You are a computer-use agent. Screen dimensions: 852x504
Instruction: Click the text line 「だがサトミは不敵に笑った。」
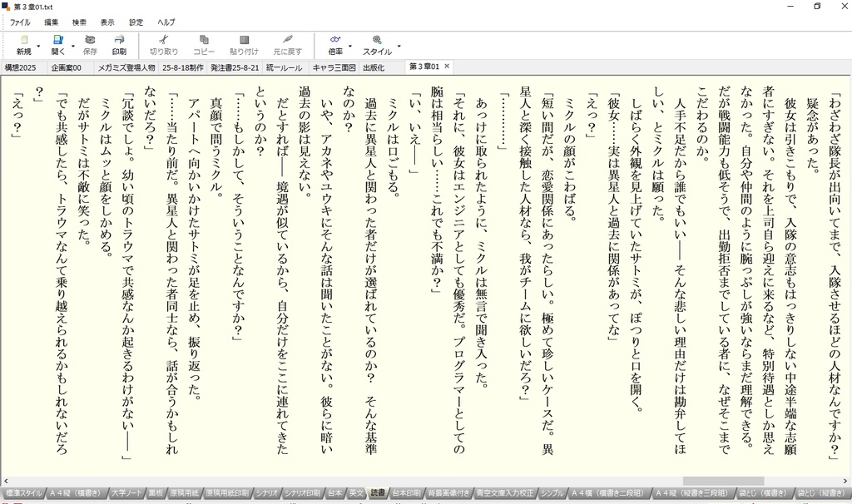(x=84, y=171)
